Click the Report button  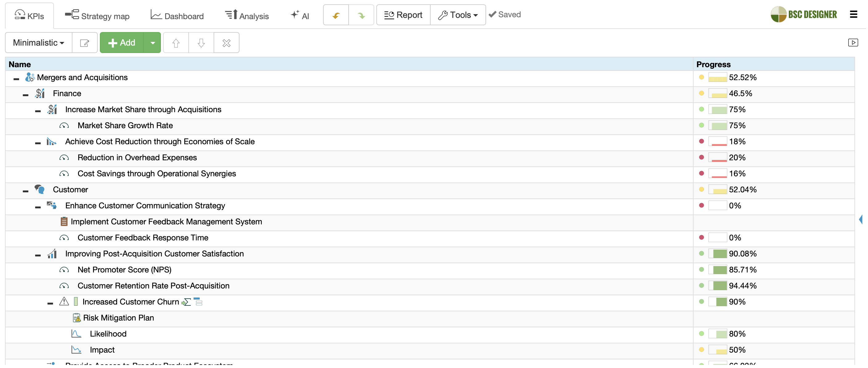[403, 15]
